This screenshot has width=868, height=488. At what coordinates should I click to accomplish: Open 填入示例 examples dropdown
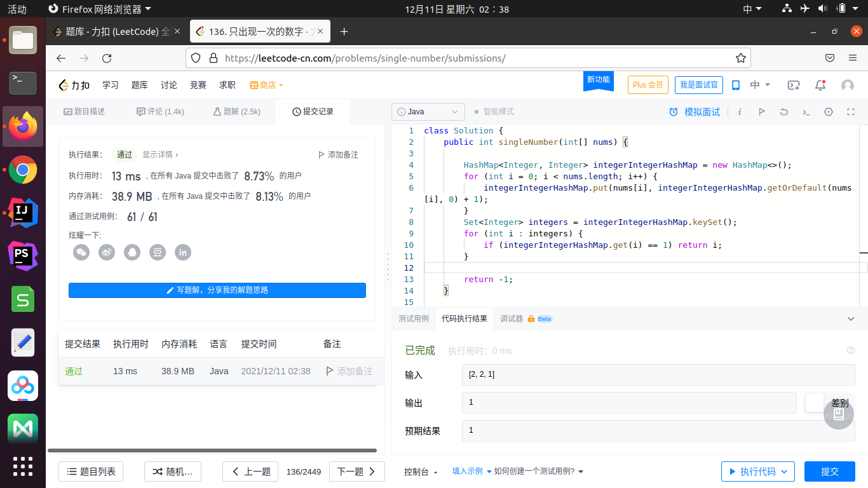[472, 471]
